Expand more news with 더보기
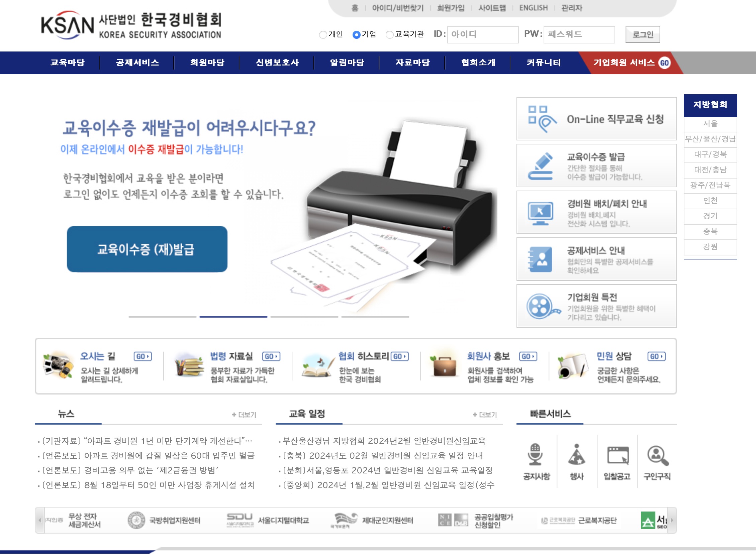The width and height of the screenshot is (756, 559). coord(245,414)
